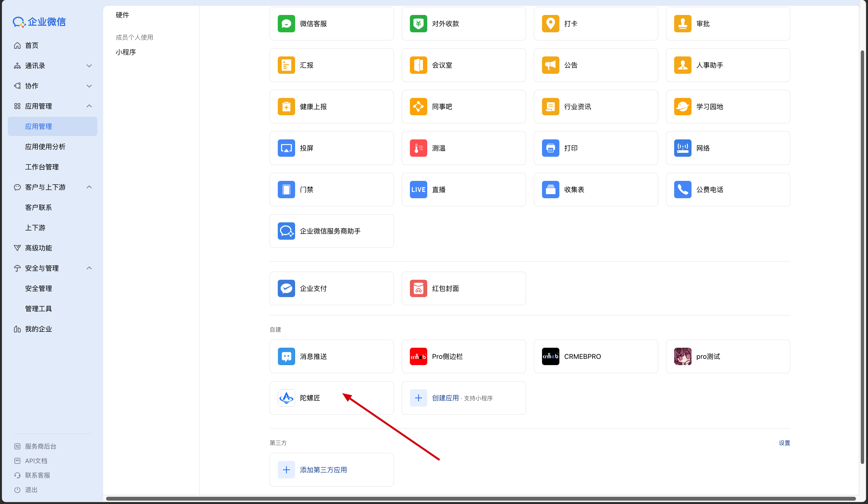Expand the 通讯录 sidebar section
The width and height of the screenshot is (868, 504).
point(89,66)
